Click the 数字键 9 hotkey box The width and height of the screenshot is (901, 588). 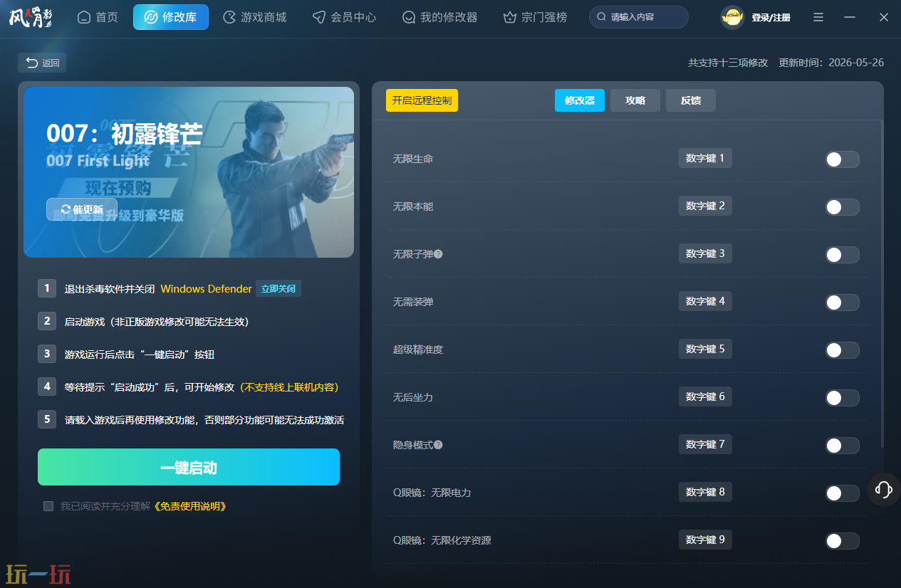pos(705,540)
